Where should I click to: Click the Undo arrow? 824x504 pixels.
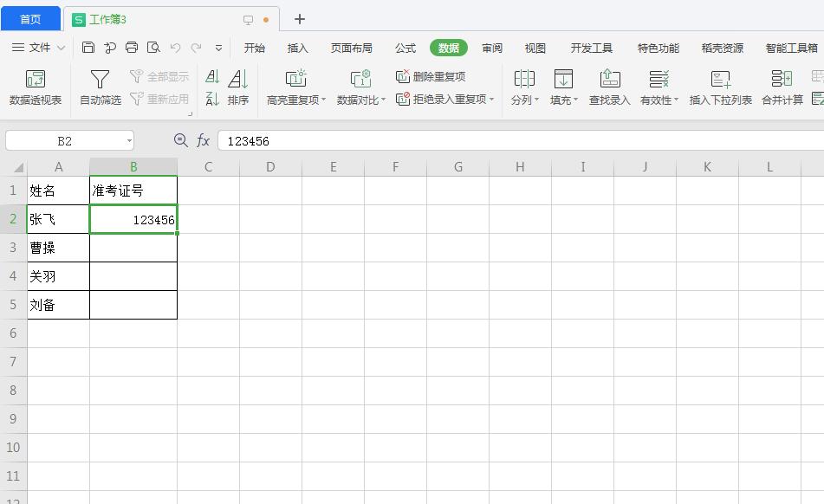(x=175, y=48)
